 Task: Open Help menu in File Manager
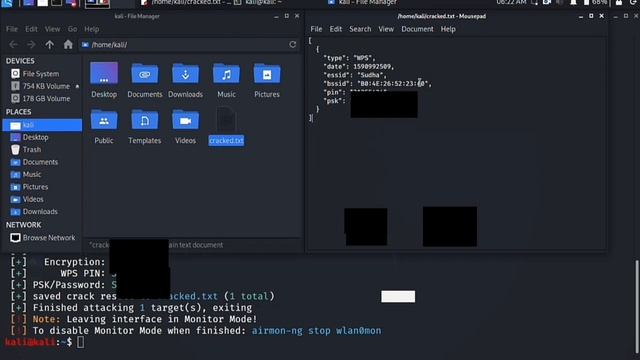(x=91, y=29)
